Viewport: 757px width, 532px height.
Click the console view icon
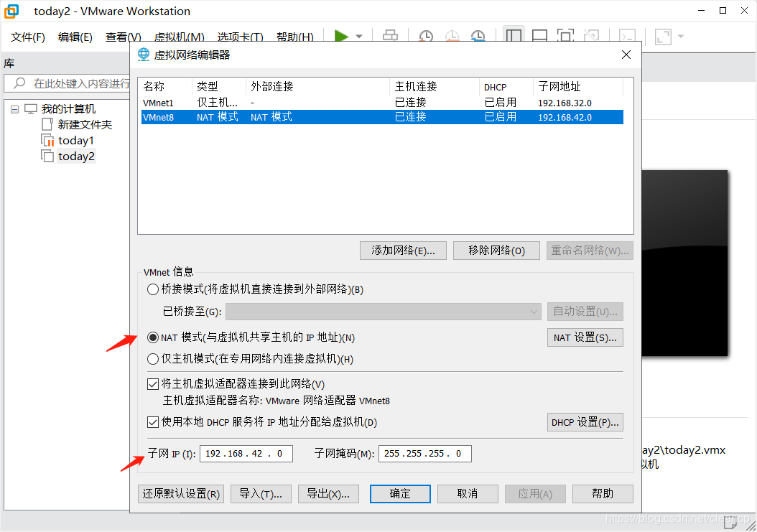pos(628,36)
